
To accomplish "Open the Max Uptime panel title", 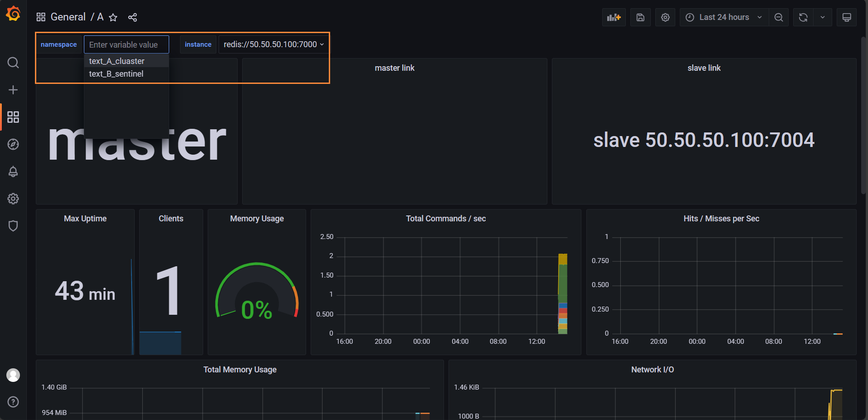I will click(x=85, y=219).
